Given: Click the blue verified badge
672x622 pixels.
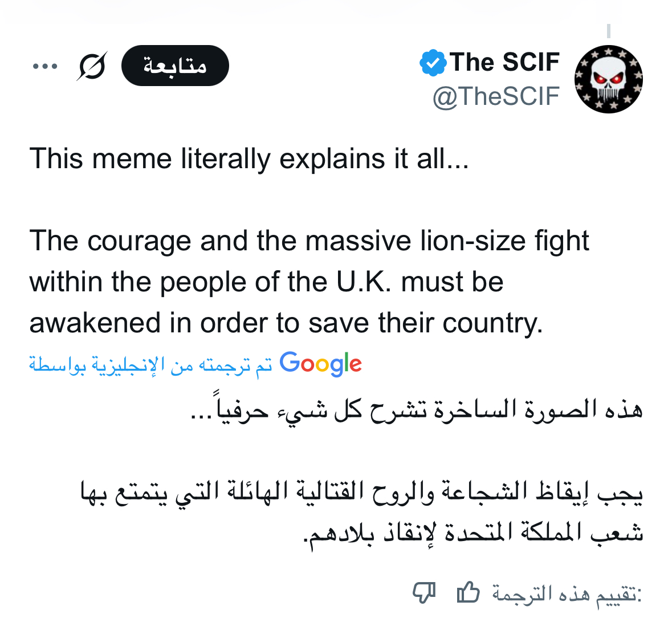Looking at the screenshot, I should click(433, 63).
